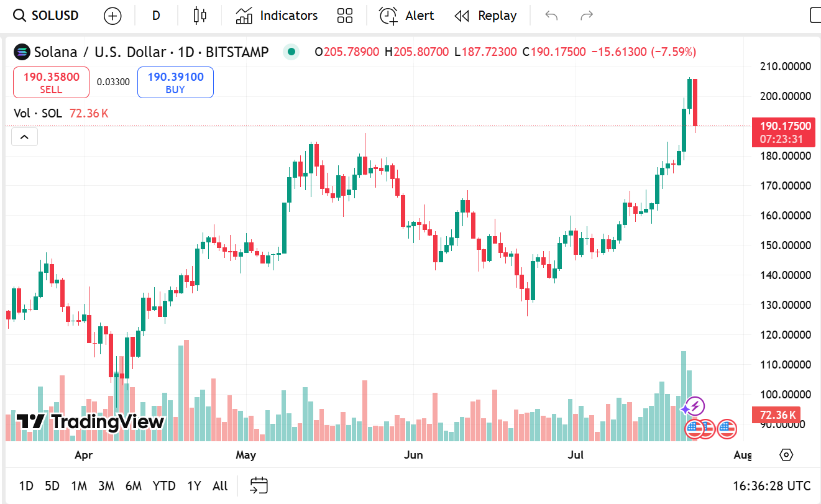This screenshot has height=504, width=821.
Task: Click the 16:36:28 UTC timezone selector
Action: point(771,485)
